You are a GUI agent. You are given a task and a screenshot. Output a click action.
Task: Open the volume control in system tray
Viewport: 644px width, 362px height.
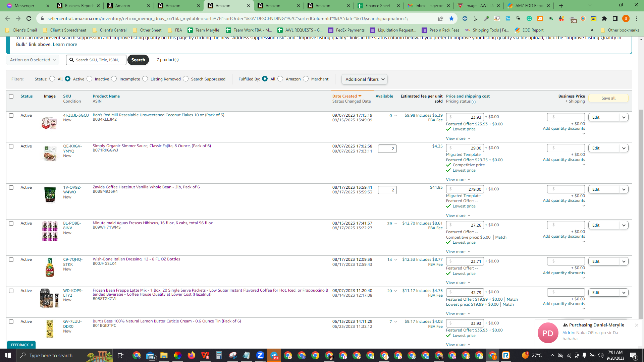pos(601,355)
